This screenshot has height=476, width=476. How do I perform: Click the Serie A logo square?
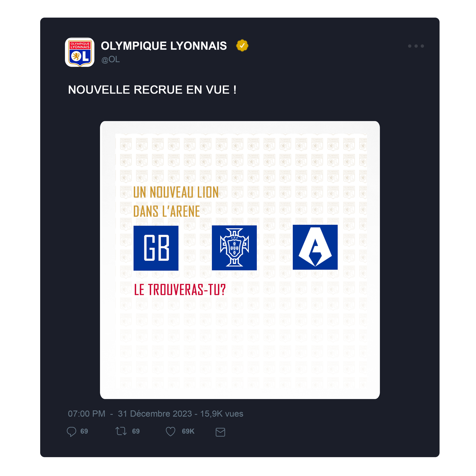[x=315, y=247]
